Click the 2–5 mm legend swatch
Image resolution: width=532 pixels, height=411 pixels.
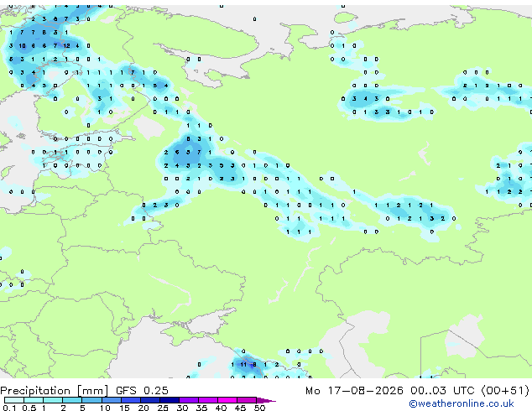[x=72, y=400]
